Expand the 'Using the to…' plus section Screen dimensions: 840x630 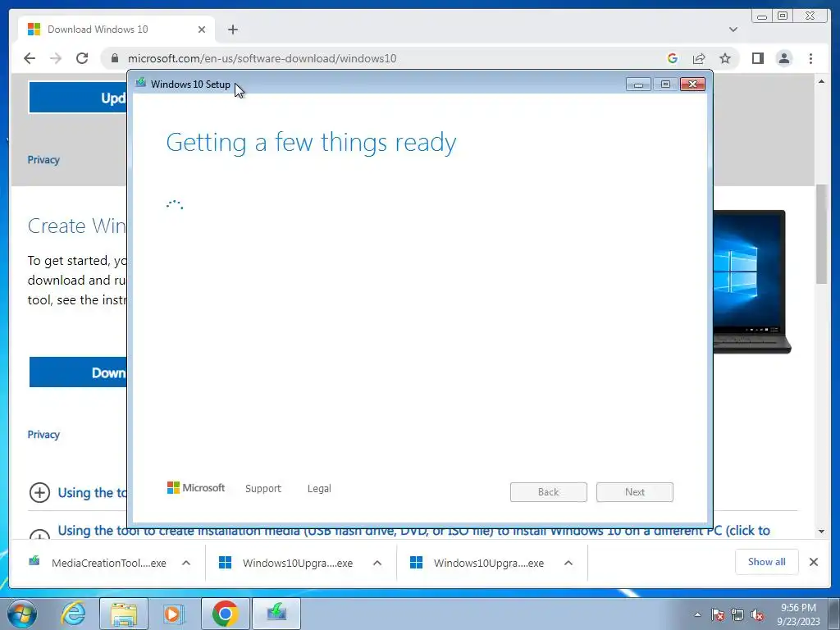[x=39, y=492]
